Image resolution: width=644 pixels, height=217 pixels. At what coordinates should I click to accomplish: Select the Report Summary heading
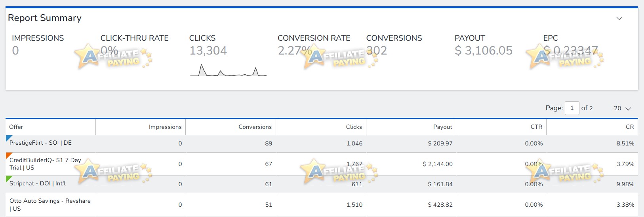[x=45, y=18]
